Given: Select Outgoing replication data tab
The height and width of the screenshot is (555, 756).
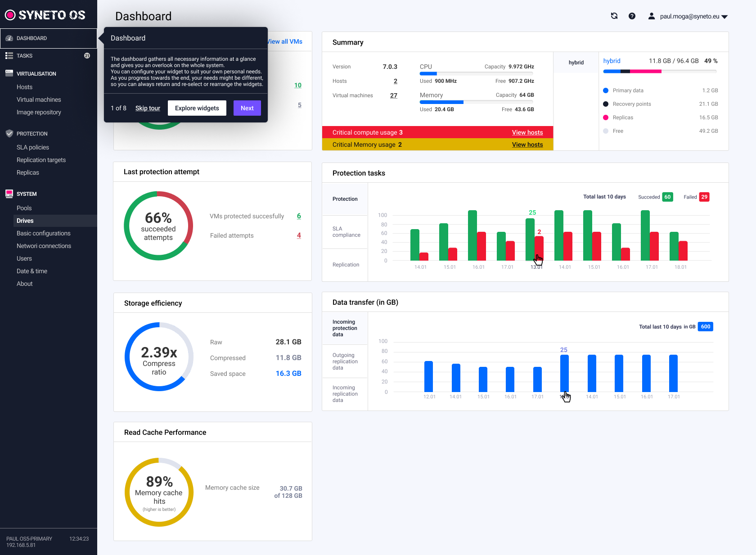Looking at the screenshot, I should pyautogui.click(x=345, y=361).
